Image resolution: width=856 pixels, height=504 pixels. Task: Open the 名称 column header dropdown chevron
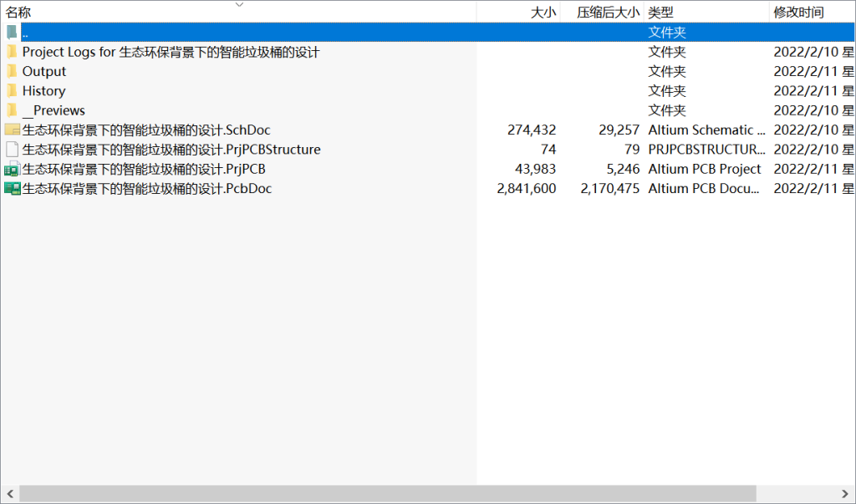click(239, 6)
